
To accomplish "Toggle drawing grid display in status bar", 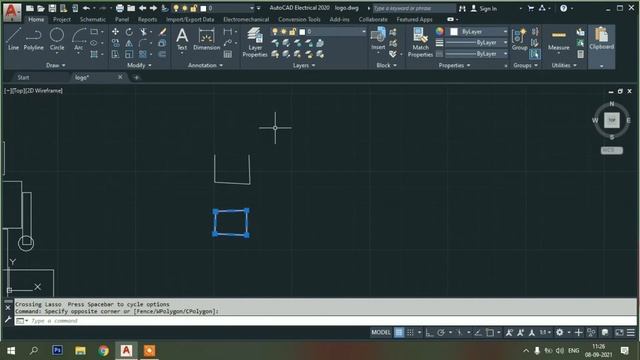I will [x=399, y=333].
